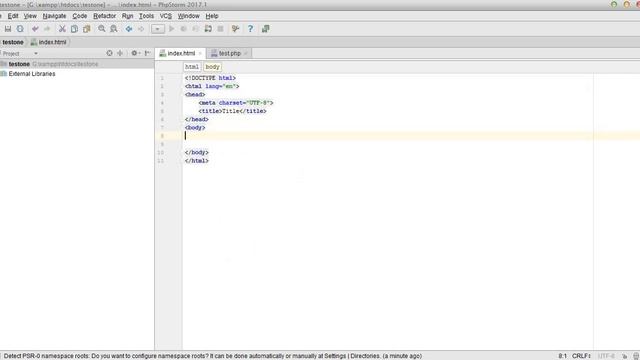640x360 pixels.
Task: Click the title tag line
Action: (233, 111)
